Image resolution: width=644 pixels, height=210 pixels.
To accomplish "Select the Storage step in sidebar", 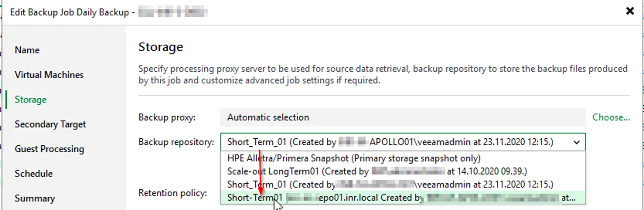I will [x=31, y=99].
